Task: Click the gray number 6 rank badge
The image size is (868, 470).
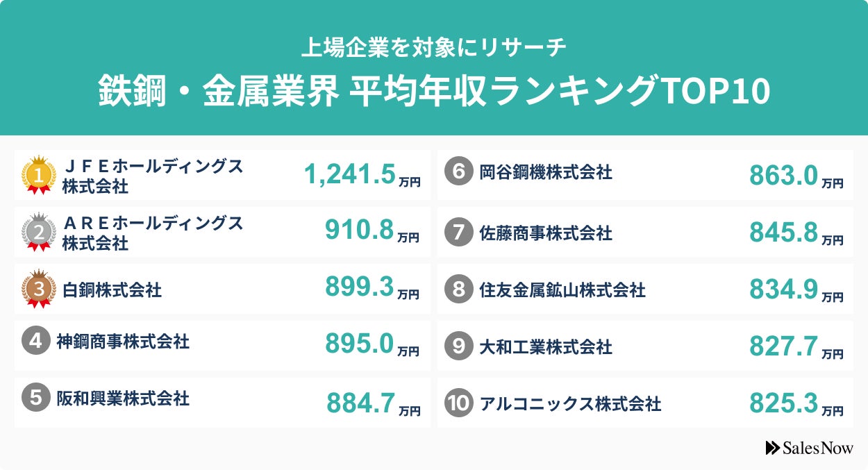Action: tap(458, 172)
